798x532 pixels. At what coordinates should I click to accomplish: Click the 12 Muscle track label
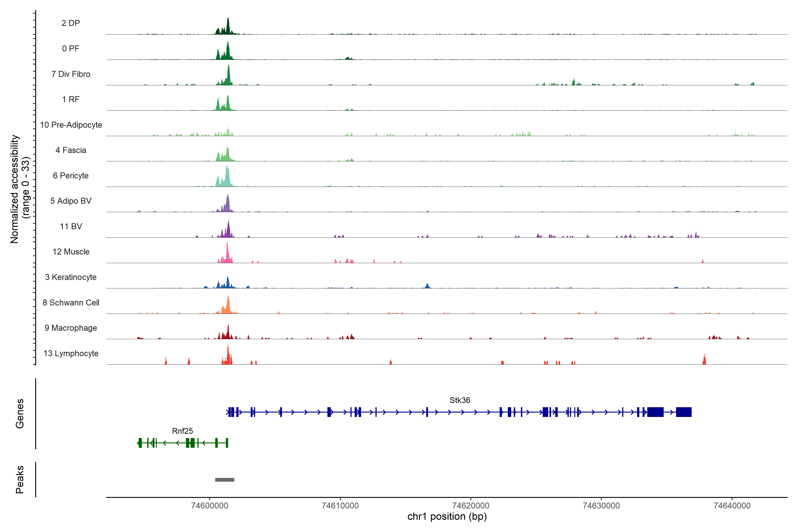pos(71,252)
